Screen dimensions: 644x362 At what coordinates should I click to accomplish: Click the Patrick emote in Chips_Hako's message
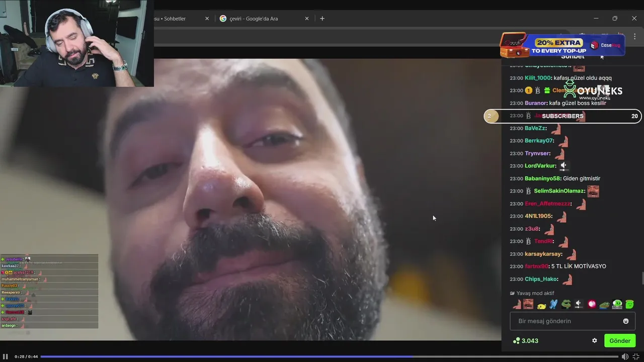pos(568,279)
